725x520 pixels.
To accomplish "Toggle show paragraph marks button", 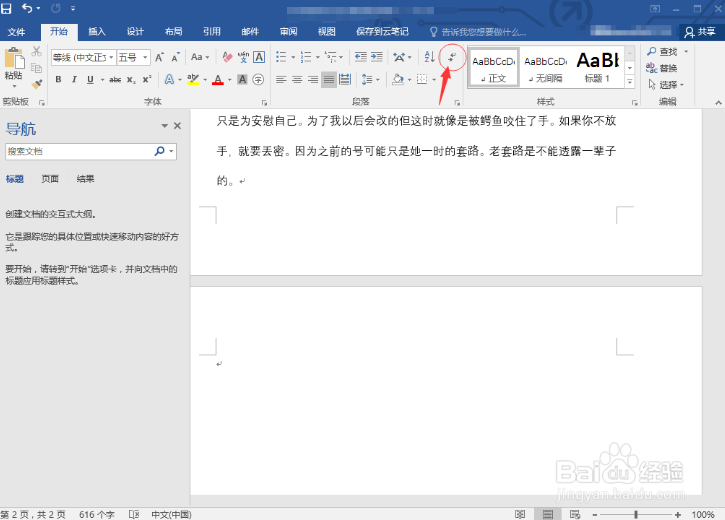I will (452, 57).
